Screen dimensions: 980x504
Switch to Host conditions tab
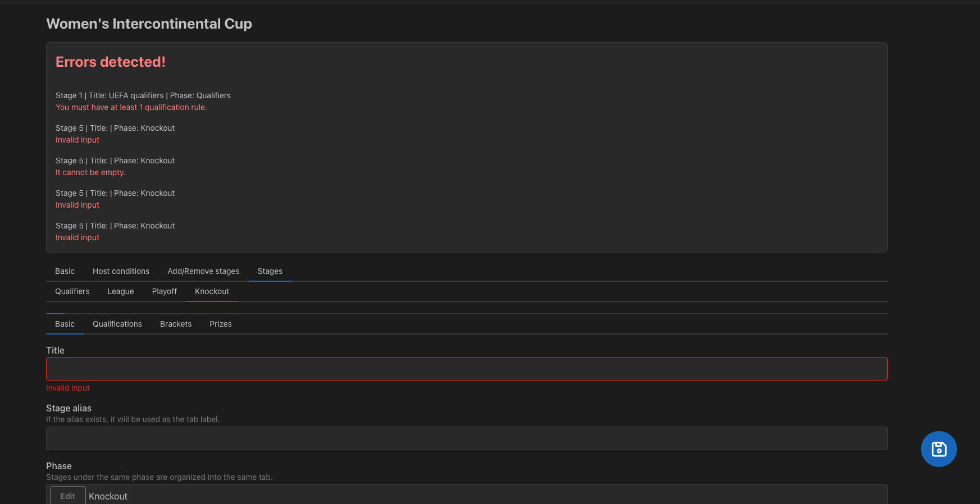(121, 271)
